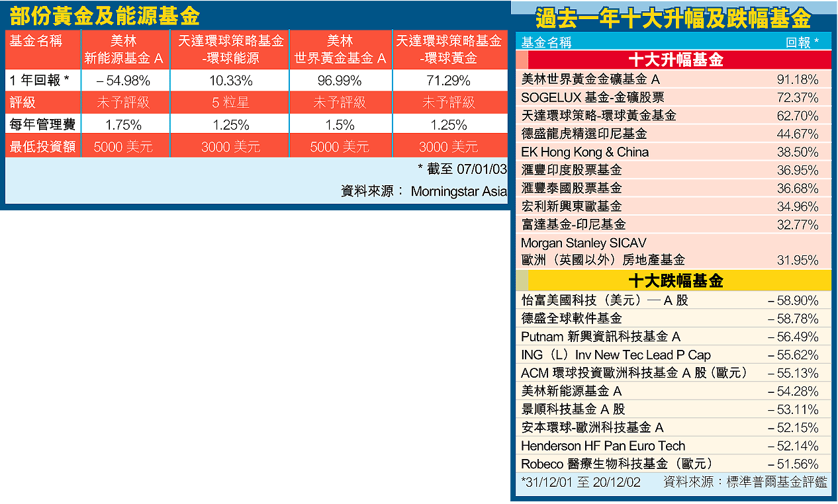This screenshot has height=504, width=838.
Task: Click the 過去一年十大升幅及跌幅基金 heading
Action: pyautogui.click(x=673, y=18)
